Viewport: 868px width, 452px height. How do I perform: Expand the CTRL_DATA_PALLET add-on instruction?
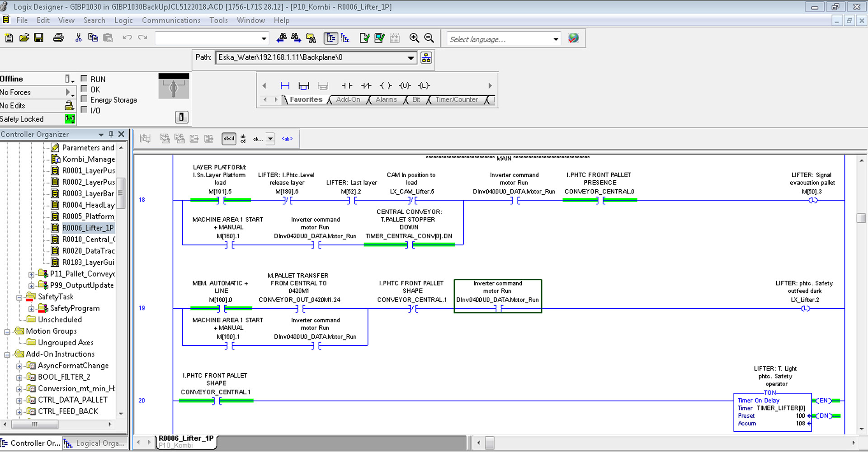click(x=19, y=400)
